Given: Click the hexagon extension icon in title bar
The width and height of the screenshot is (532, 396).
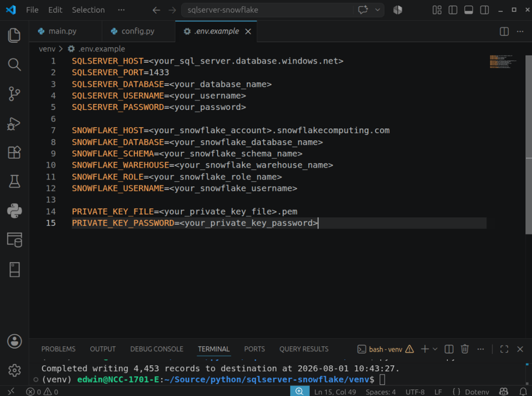Looking at the screenshot, I should point(397,10).
